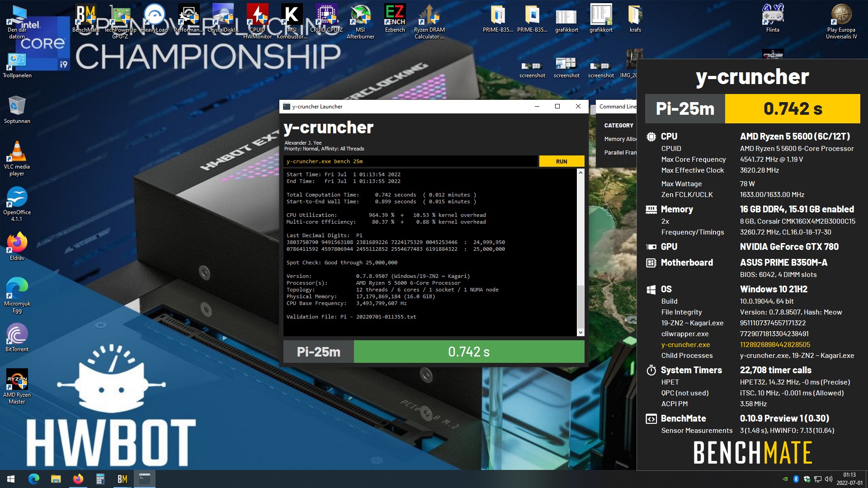This screenshot has width=868, height=488.
Task: Click the 16 GB DDR4, 15.91 GB enabled text
Action: click(x=797, y=209)
